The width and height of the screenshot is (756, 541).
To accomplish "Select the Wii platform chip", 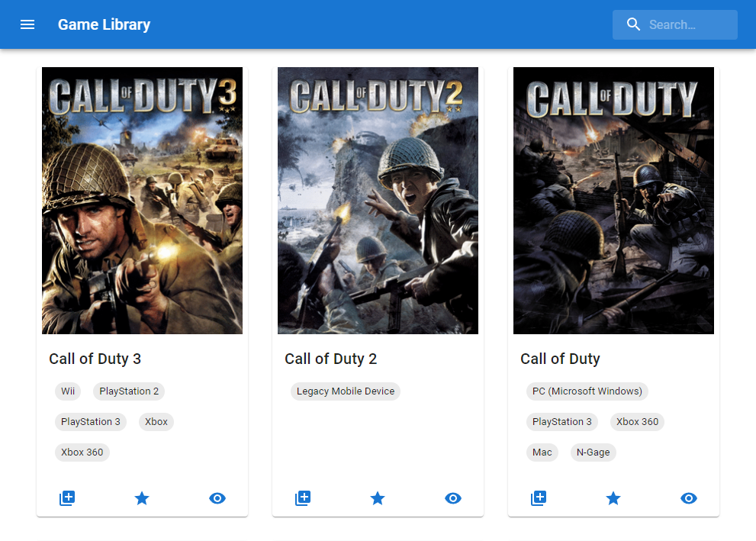I will [68, 391].
